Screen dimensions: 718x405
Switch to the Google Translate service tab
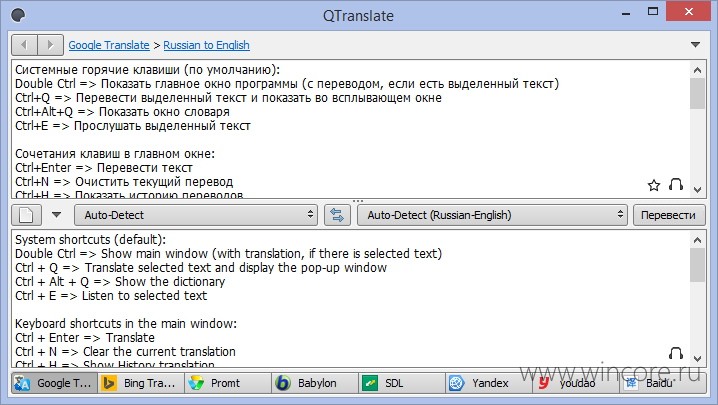(x=54, y=383)
